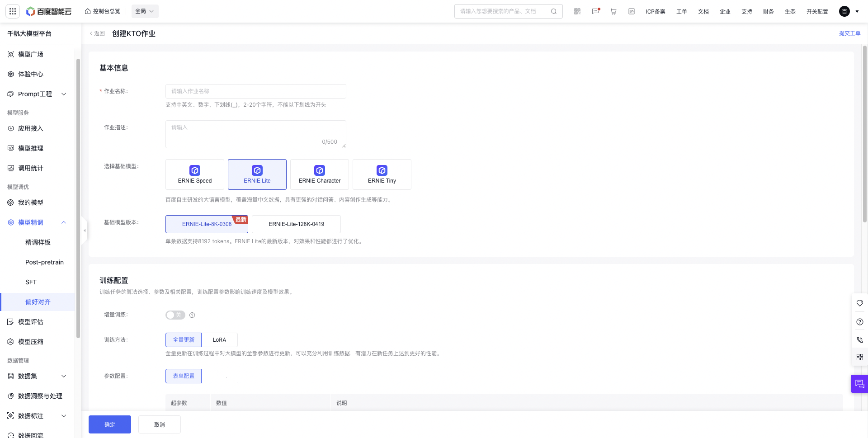
Task: Select LoRA training method
Action: click(219, 340)
